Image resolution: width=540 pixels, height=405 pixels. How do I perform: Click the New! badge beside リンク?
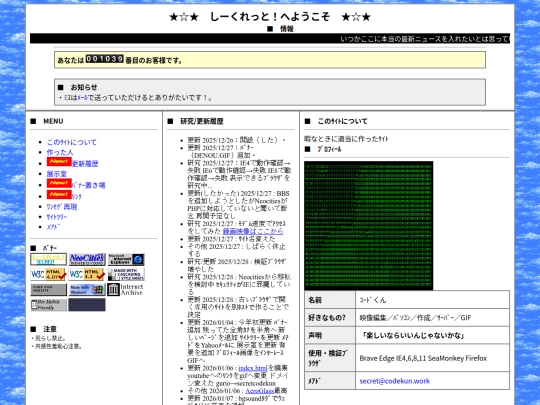[x=59, y=194]
